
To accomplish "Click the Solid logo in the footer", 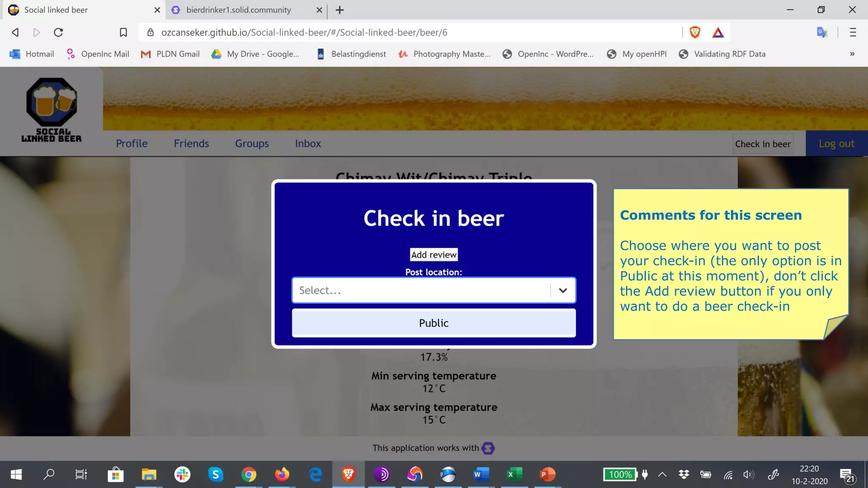I will (x=488, y=448).
